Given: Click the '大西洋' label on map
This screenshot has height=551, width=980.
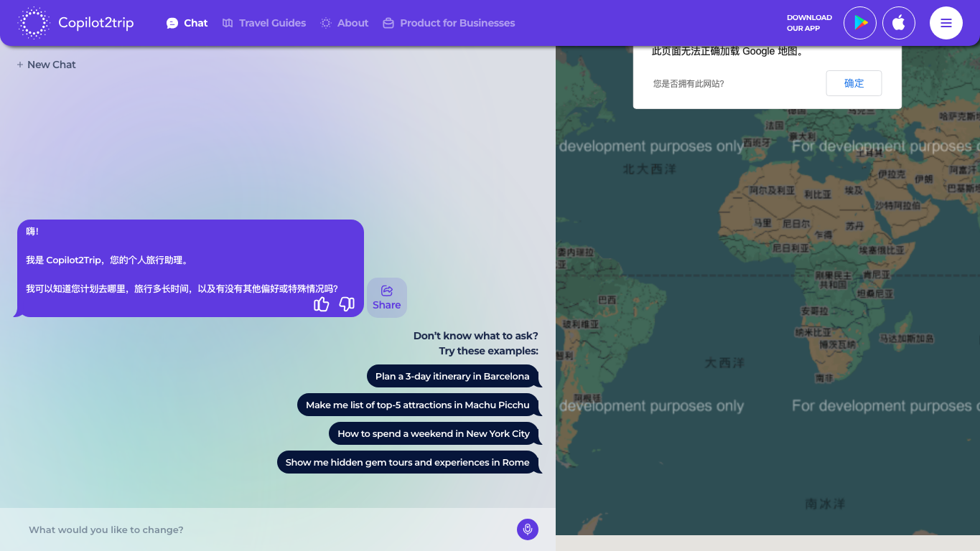Looking at the screenshot, I should pos(724,363).
